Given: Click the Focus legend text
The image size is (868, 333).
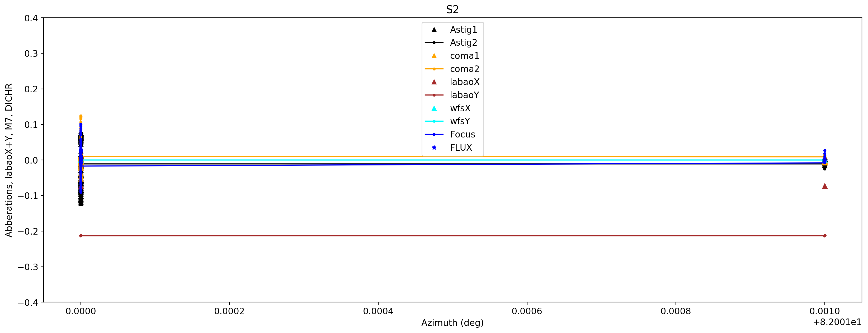Looking at the screenshot, I should coord(462,134).
